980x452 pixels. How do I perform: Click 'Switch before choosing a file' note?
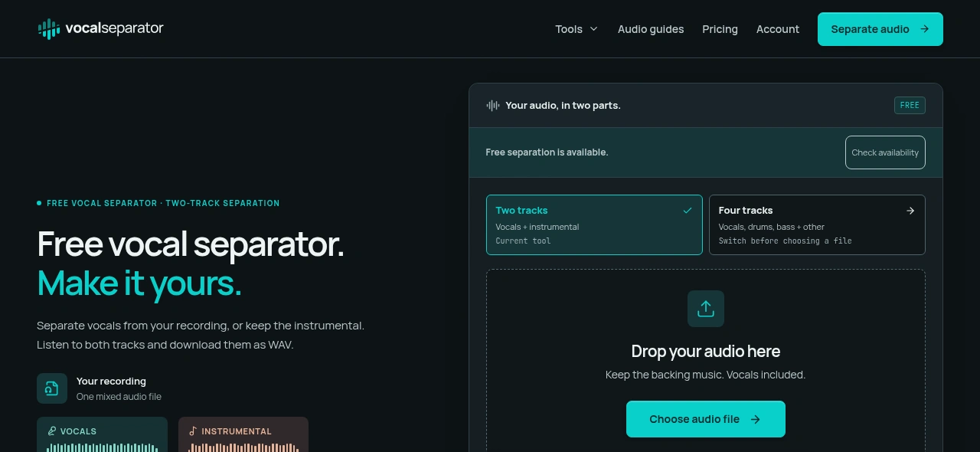[x=785, y=241]
